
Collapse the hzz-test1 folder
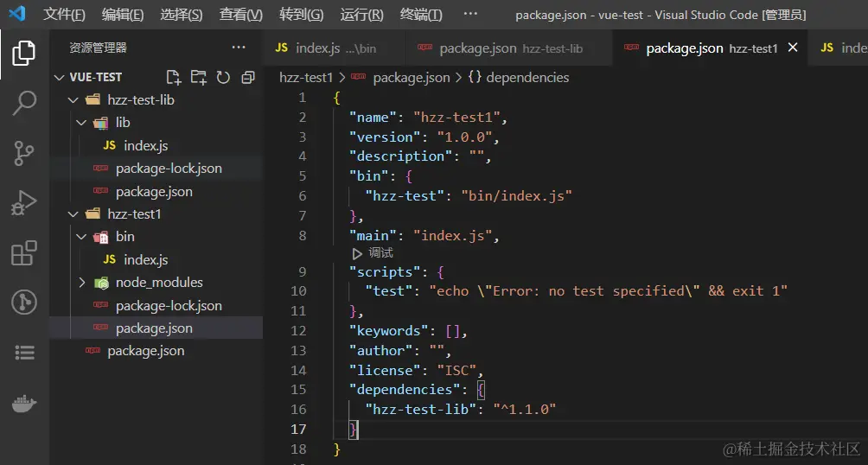pos(73,214)
